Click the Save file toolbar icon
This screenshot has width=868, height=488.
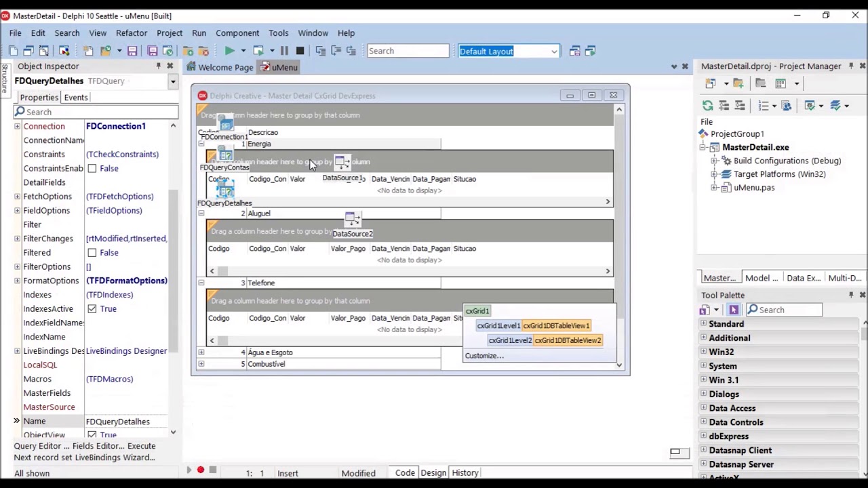[x=132, y=51]
